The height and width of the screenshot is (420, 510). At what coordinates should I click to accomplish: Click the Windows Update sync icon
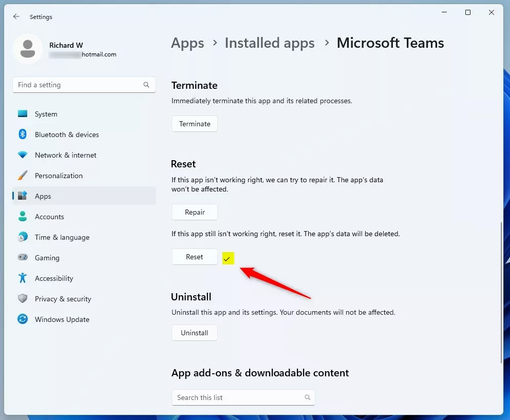(x=23, y=319)
